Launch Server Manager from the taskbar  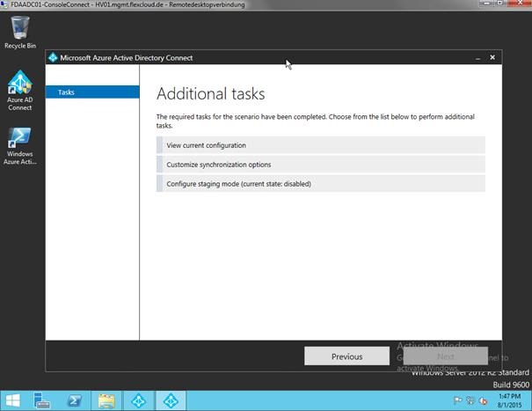[42, 400]
